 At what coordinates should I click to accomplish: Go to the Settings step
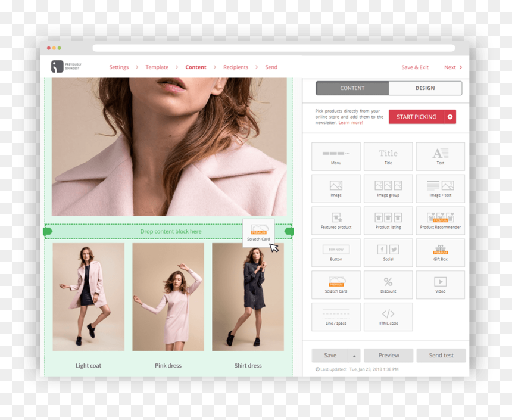pos(119,67)
